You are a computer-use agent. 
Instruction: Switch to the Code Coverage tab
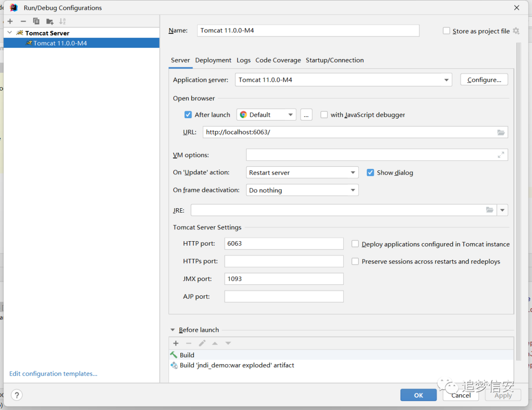[278, 61]
